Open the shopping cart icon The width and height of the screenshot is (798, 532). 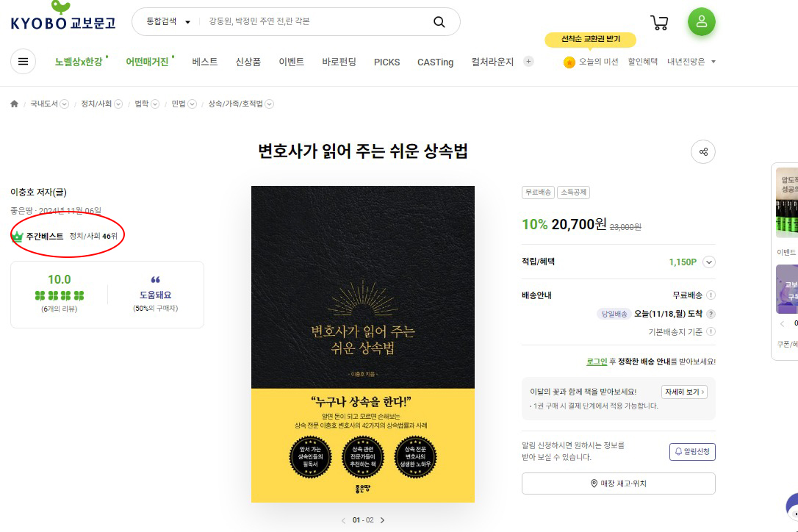pyautogui.click(x=659, y=22)
